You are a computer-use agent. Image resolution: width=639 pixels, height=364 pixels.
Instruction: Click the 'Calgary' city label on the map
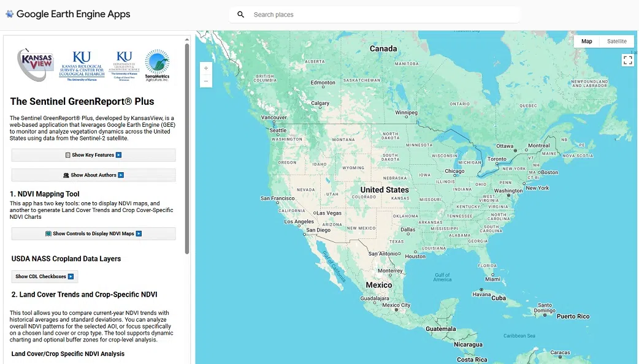(x=320, y=103)
